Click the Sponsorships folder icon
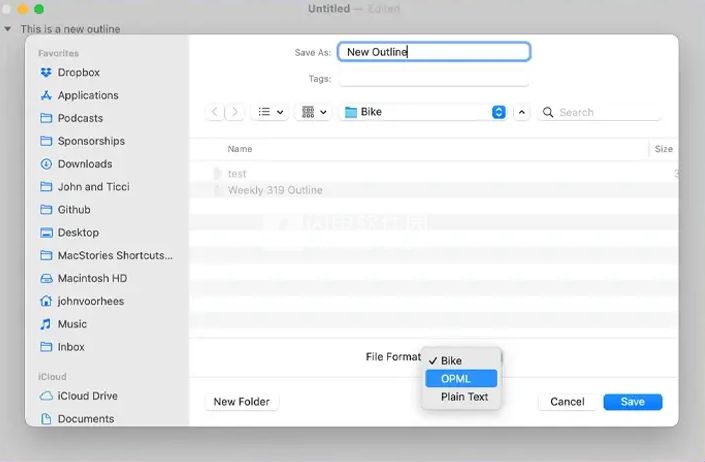Viewport: 705px width, 462px height. point(46,141)
